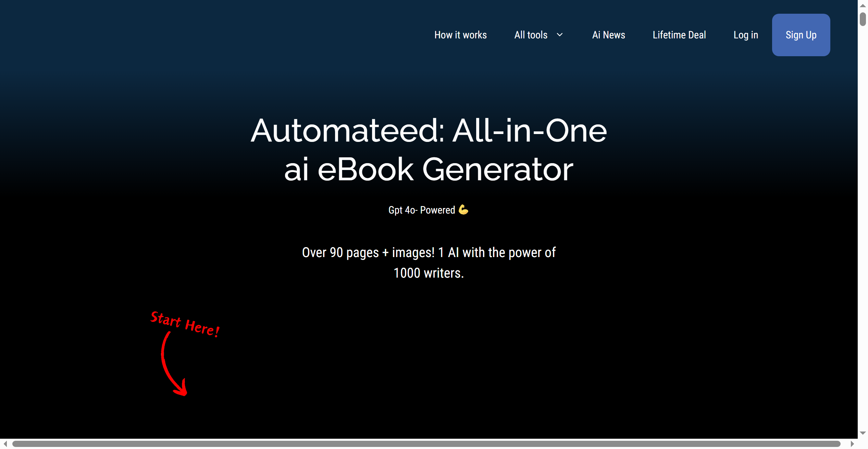The height and width of the screenshot is (449, 868).
Task: Click the flexed bicep emoji icon
Action: point(463,209)
